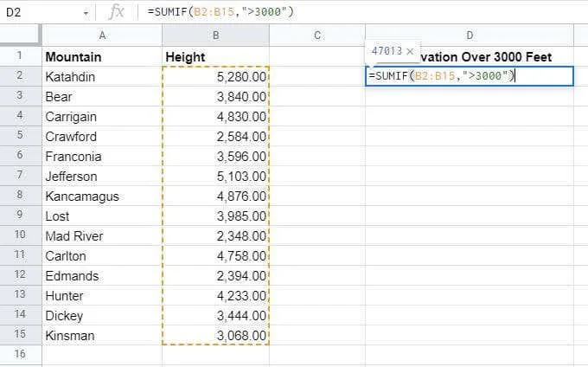Select row 16 header
The height and width of the screenshot is (367, 588).
click(21, 355)
